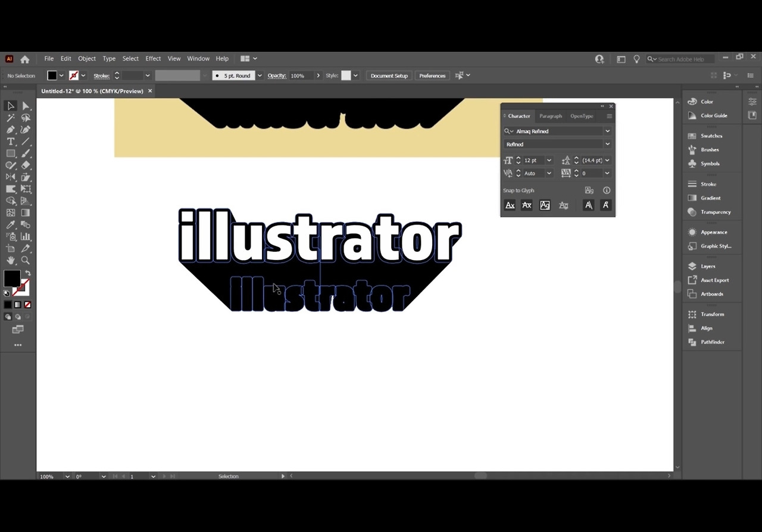
Task: Choose the Column Graph tool
Action: (26, 236)
